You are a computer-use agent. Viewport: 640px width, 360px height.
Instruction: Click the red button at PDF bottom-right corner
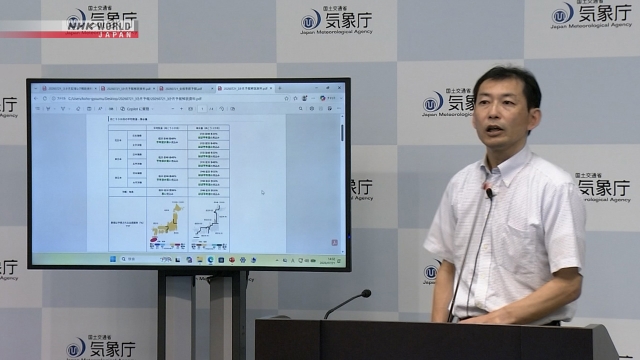click(334, 242)
